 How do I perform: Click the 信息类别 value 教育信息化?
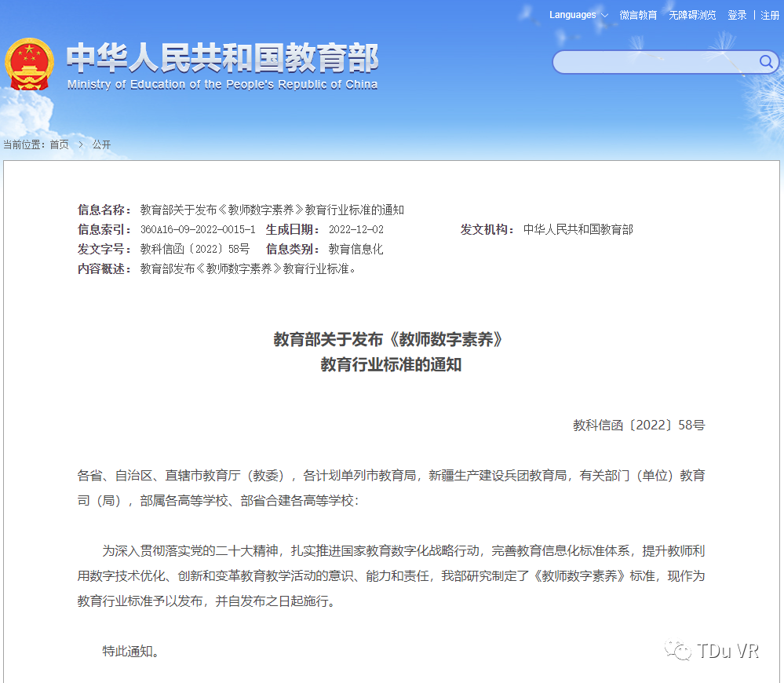(356, 249)
